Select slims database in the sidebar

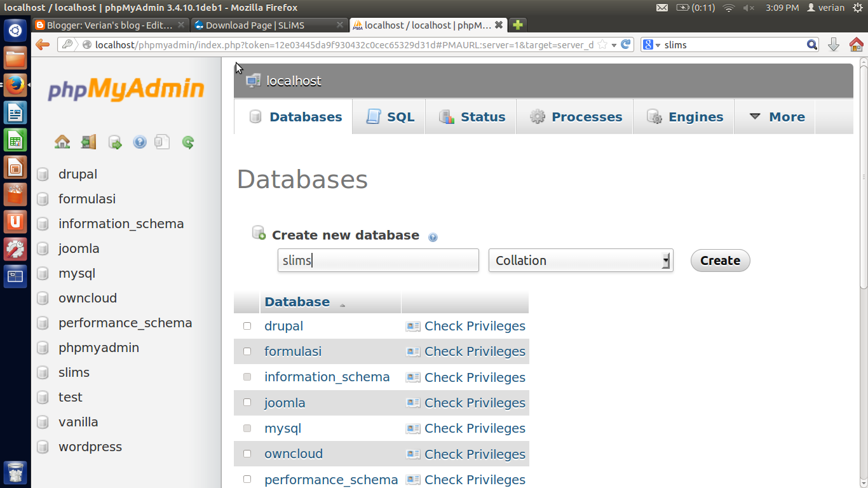[74, 372]
